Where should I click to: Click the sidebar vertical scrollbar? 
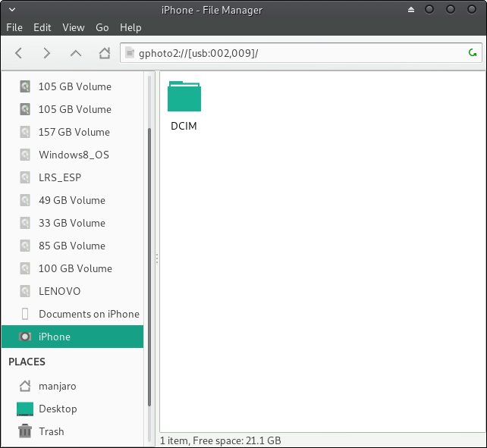(x=149, y=267)
